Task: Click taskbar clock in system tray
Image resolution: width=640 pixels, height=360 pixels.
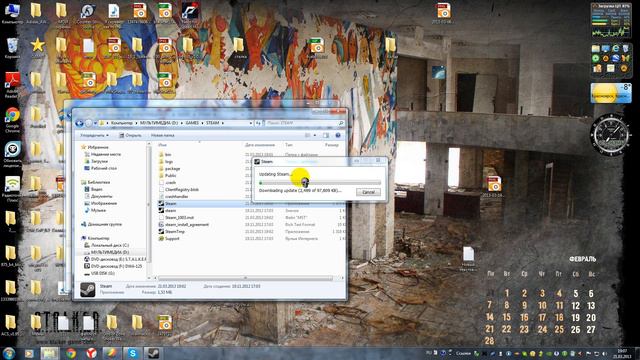Action: coord(622,353)
